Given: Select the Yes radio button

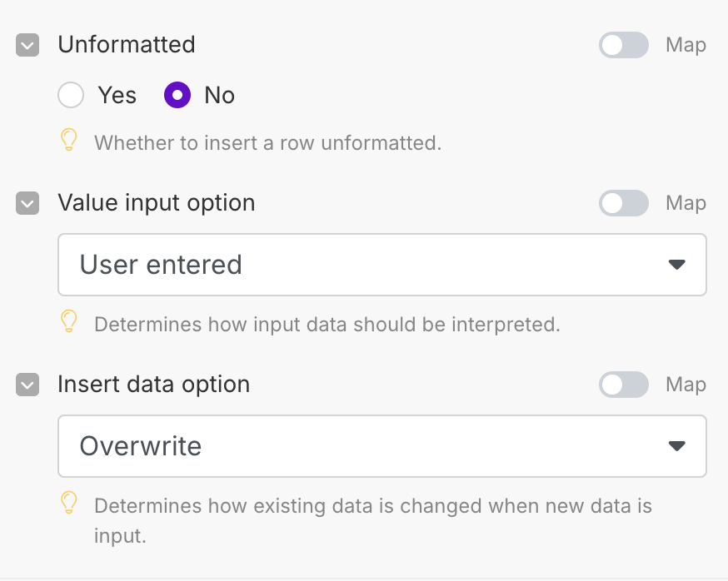Looking at the screenshot, I should point(71,96).
